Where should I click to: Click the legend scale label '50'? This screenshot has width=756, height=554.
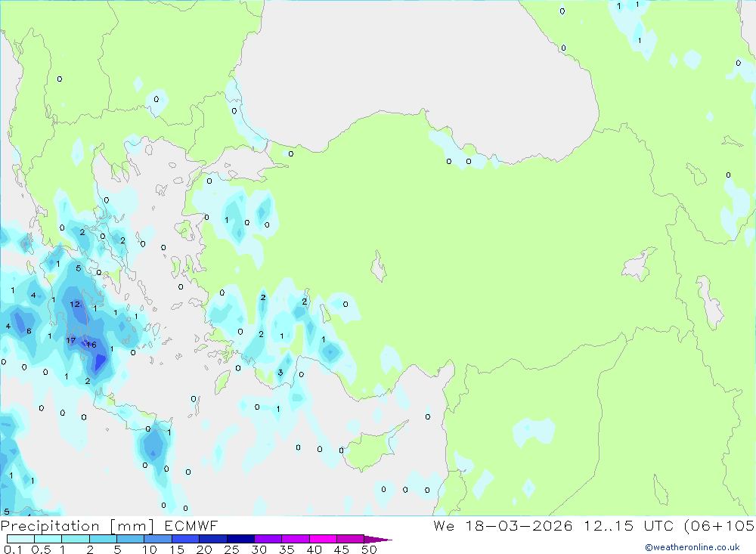click(x=370, y=549)
